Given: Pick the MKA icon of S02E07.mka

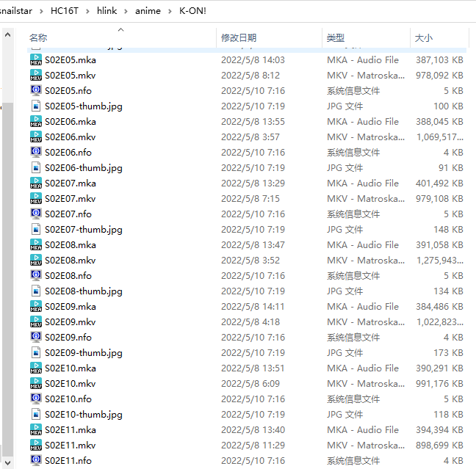Looking at the screenshot, I should pyautogui.click(x=36, y=183).
